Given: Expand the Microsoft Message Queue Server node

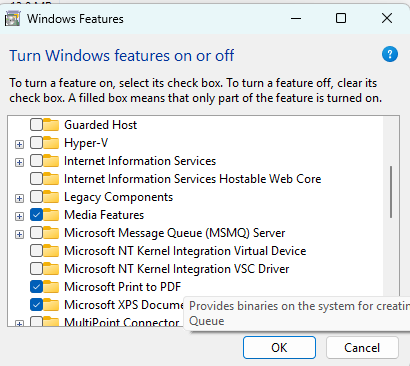Looking at the screenshot, I should (20, 234).
